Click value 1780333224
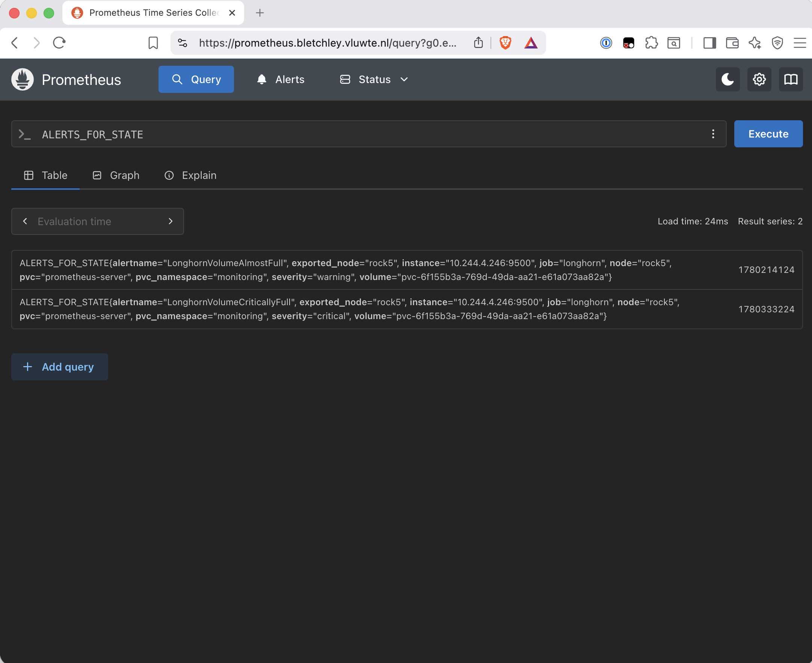Image resolution: width=812 pixels, height=663 pixels. 766,309
